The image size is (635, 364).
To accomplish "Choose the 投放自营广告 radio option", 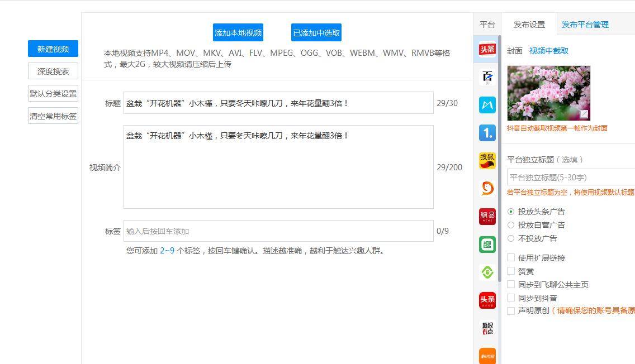I will click(511, 225).
